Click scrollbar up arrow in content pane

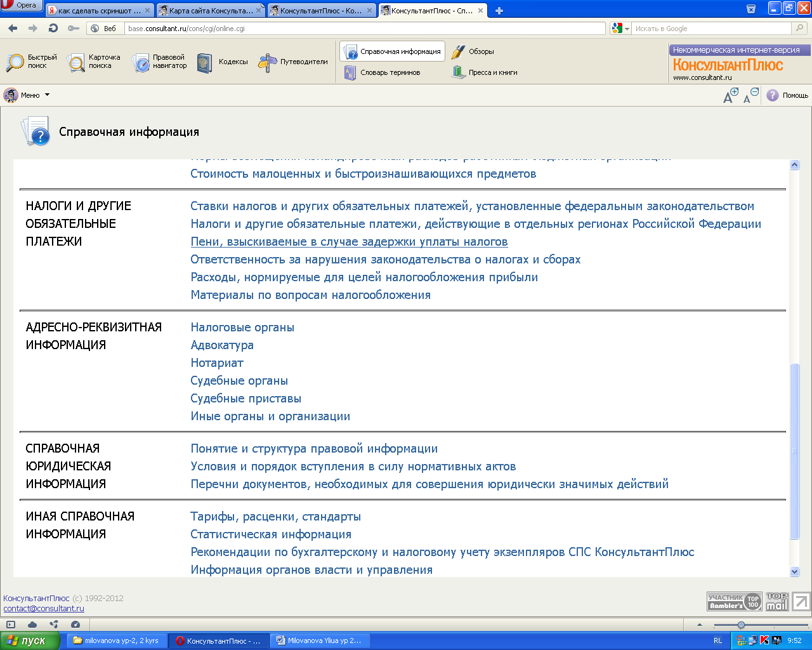(x=794, y=165)
